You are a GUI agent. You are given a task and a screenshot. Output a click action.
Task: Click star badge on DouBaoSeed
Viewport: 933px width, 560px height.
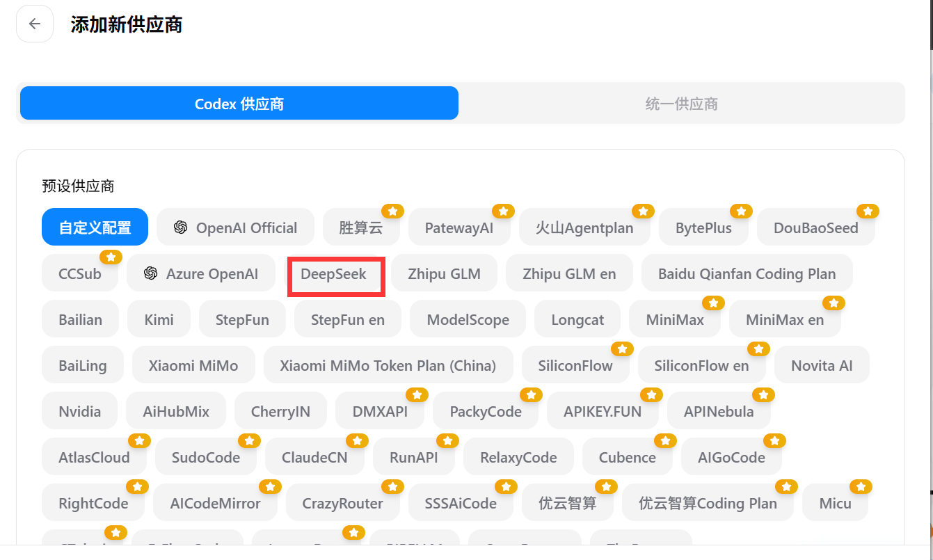(868, 211)
